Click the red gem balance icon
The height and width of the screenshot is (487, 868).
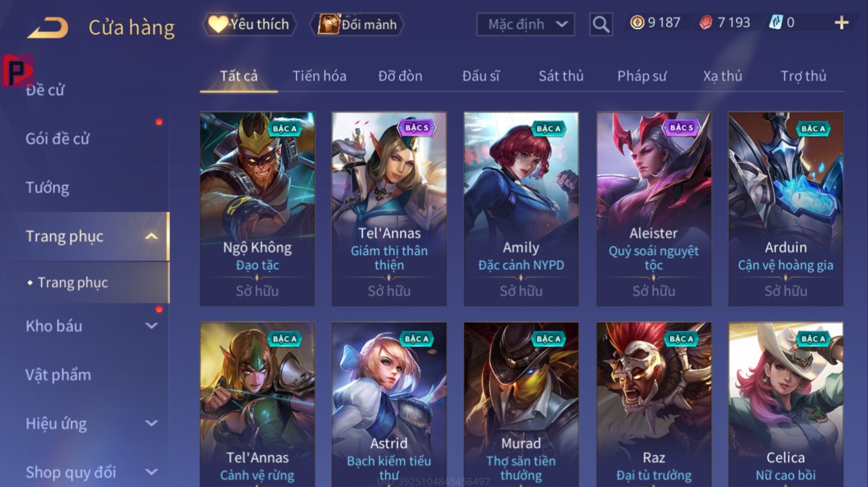(706, 22)
